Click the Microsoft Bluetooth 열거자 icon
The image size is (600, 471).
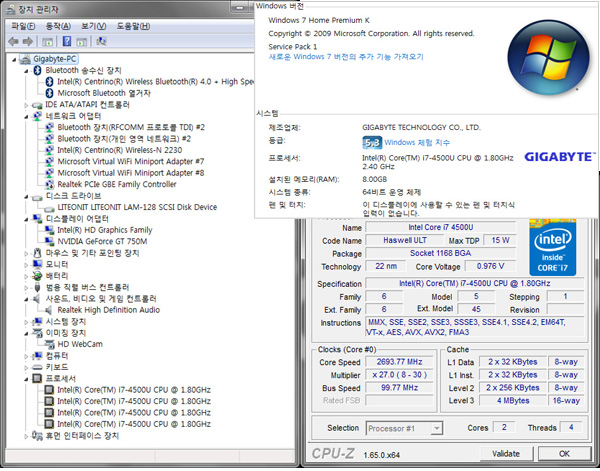49,93
